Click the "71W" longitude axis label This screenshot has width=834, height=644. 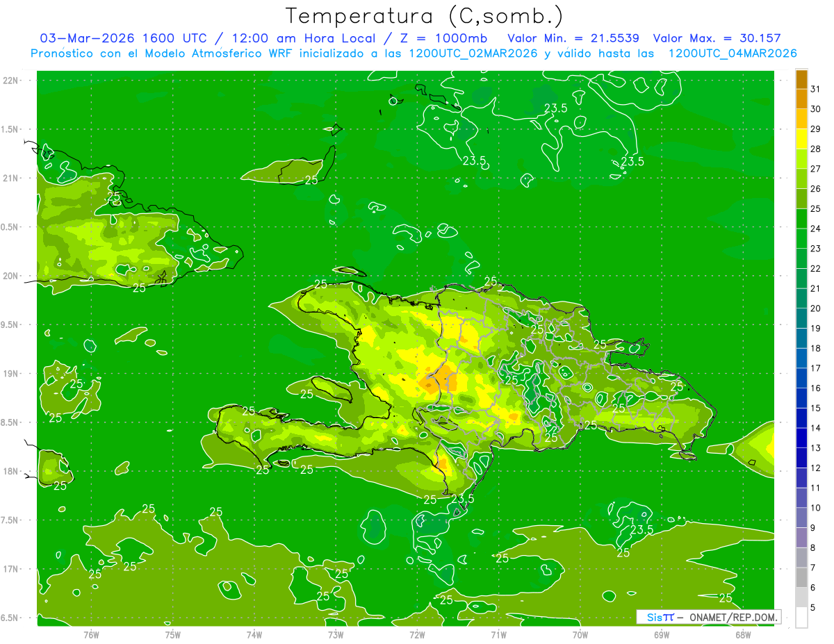tap(498, 634)
